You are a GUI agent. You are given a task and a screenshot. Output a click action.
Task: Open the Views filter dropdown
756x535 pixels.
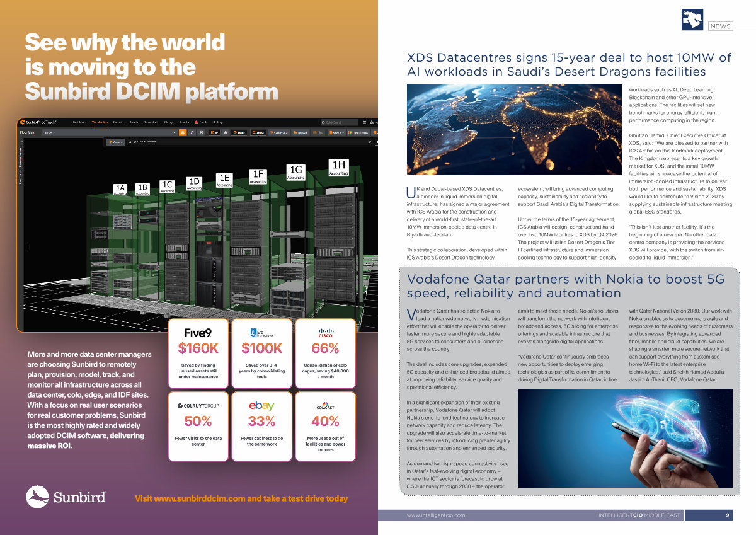pos(115,142)
